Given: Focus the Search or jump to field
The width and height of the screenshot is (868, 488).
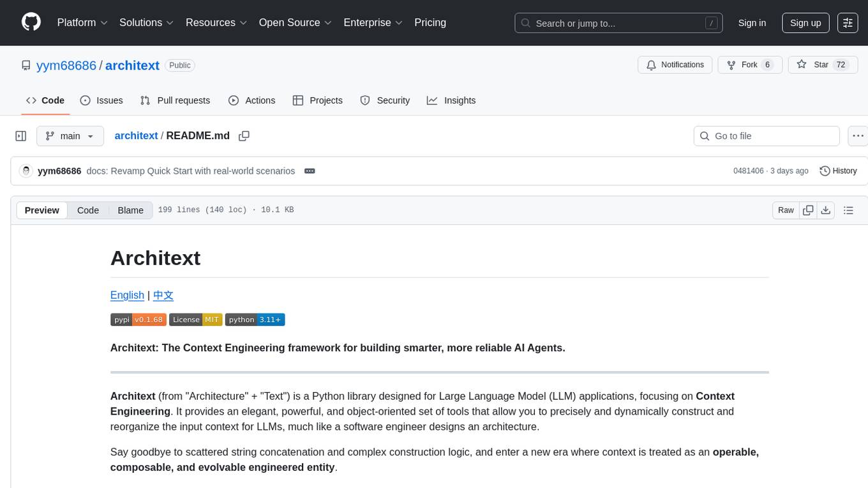Looking at the screenshot, I should coord(618,23).
